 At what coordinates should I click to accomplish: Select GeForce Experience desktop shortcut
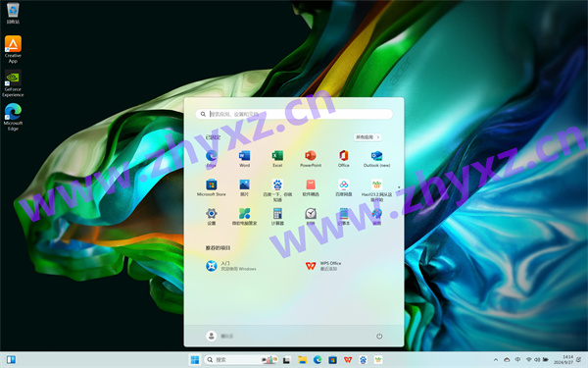tap(13, 83)
